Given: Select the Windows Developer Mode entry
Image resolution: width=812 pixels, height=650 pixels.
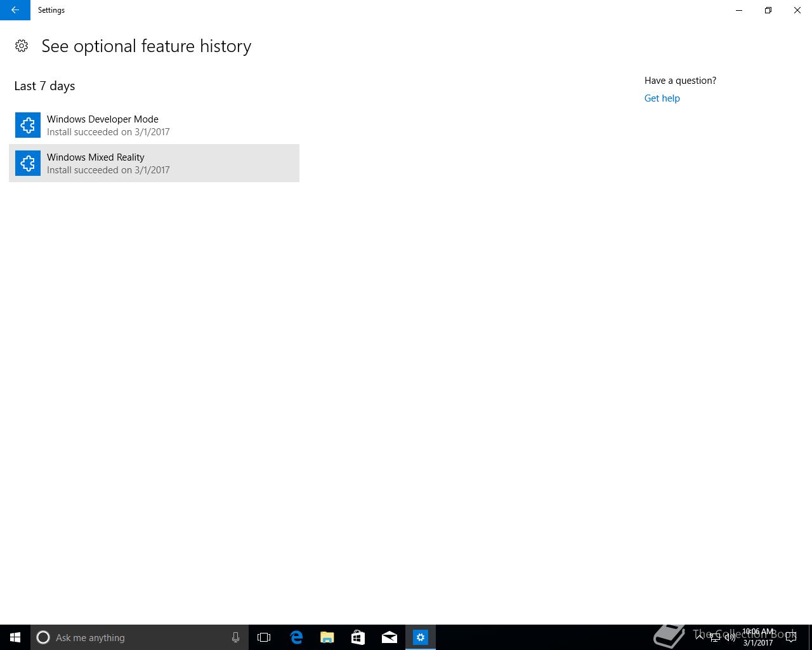Looking at the screenshot, I should [x=154, y=125].
